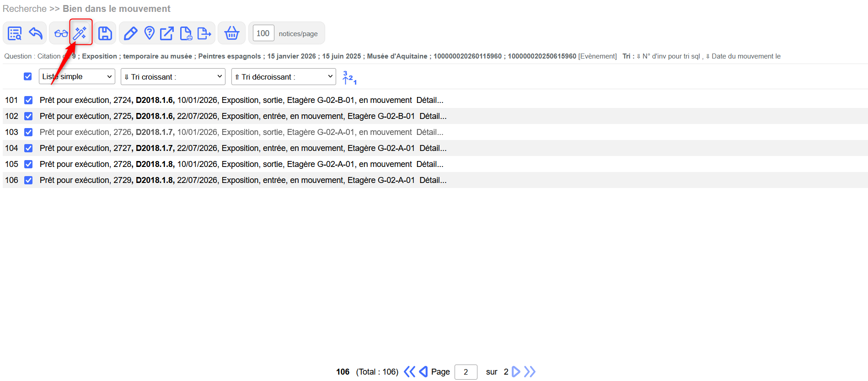Click the location pin question icon

click(x=149, y=33)
